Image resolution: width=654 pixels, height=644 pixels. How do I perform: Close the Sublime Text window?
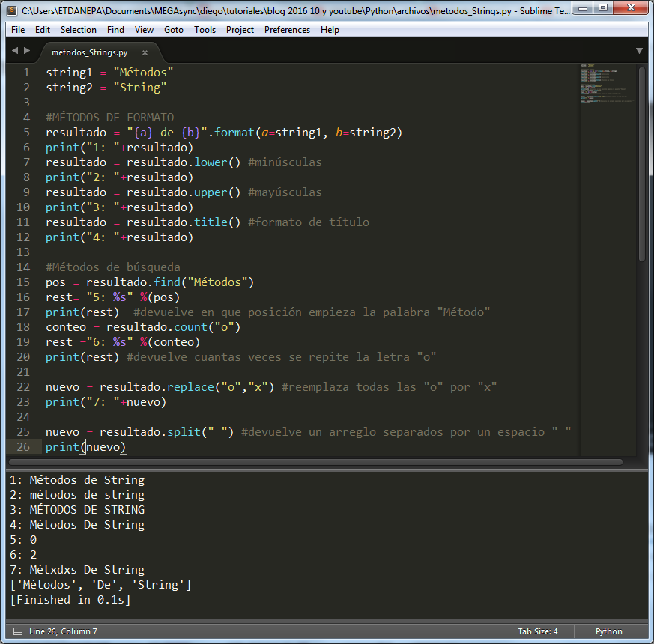[x=631, y=8]
